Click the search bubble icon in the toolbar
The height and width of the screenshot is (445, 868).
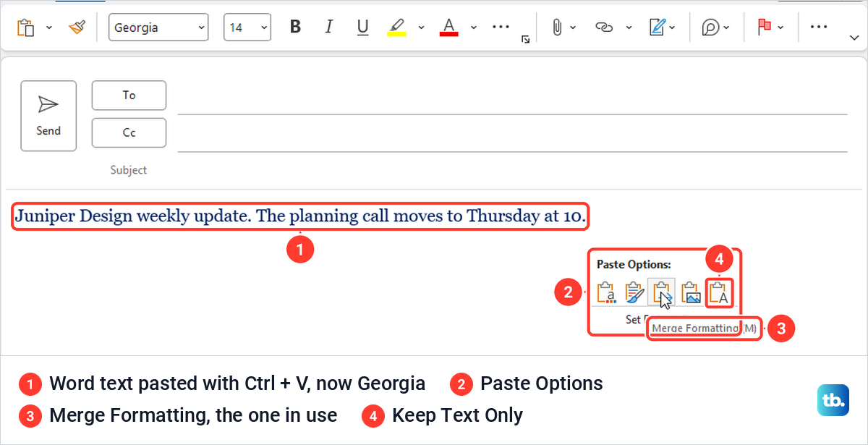click(x=711, y=27)
